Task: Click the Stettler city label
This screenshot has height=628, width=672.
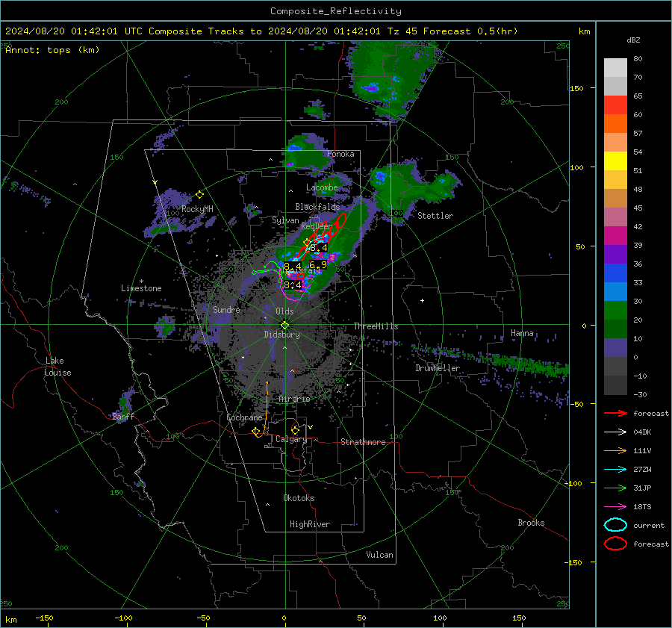Action: [x=435, y=216]
